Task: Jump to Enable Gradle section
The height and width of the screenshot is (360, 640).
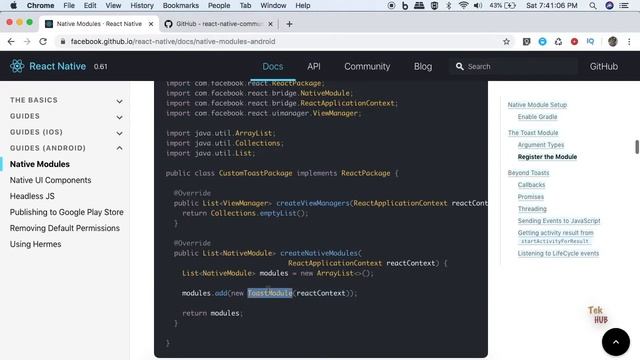Action: pos(537,117)
